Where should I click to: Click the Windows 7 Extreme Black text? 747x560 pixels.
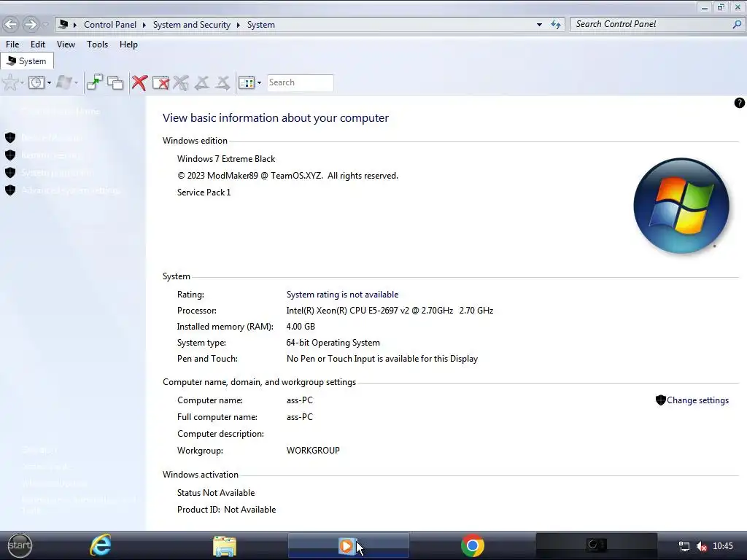tap(226, 158)
